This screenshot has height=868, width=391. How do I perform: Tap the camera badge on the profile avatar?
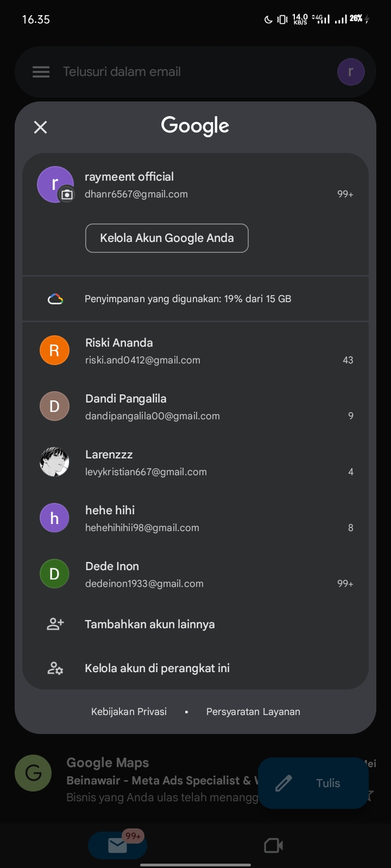click(x=67, y=195)
